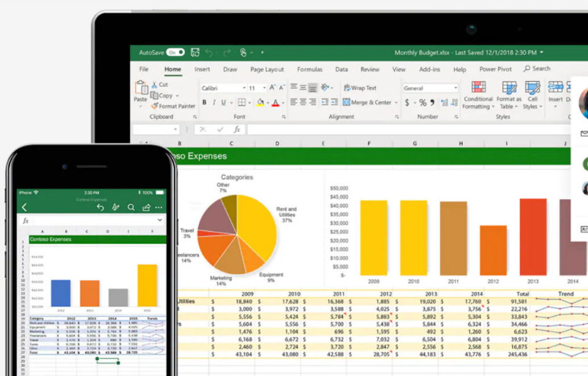Switch to the Formulas tab
588x376 pixels.
(x=310, y=69)
